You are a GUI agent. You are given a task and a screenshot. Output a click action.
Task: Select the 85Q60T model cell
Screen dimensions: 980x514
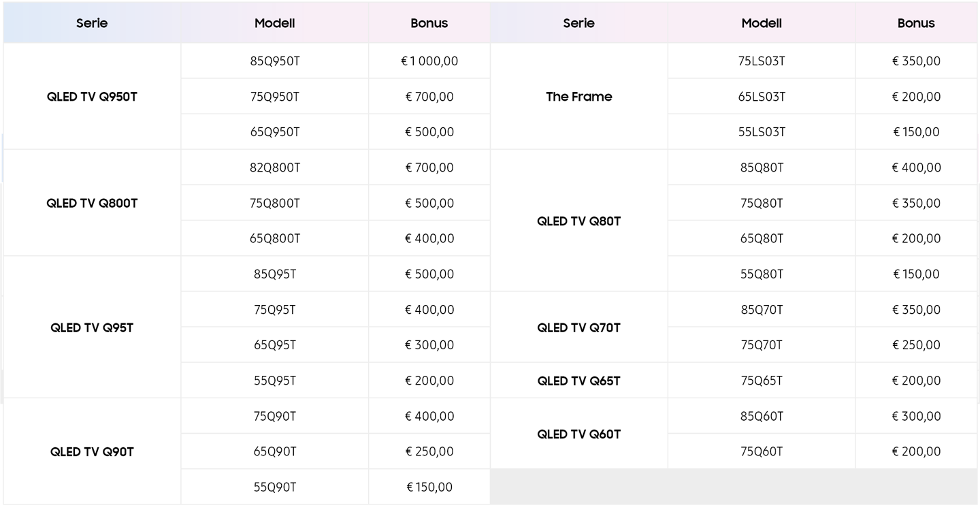pyautogui.click(x=762, y=416)
